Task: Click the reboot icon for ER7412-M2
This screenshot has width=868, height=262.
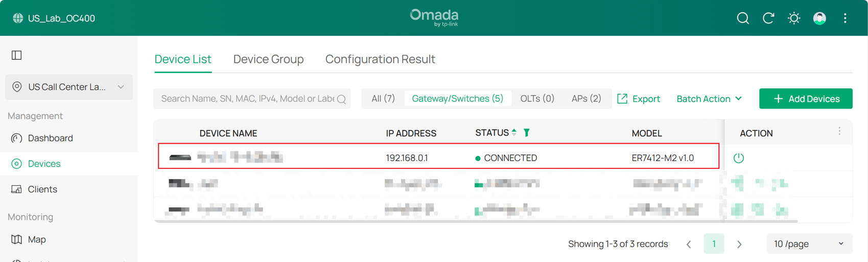Action: [739, 158]
